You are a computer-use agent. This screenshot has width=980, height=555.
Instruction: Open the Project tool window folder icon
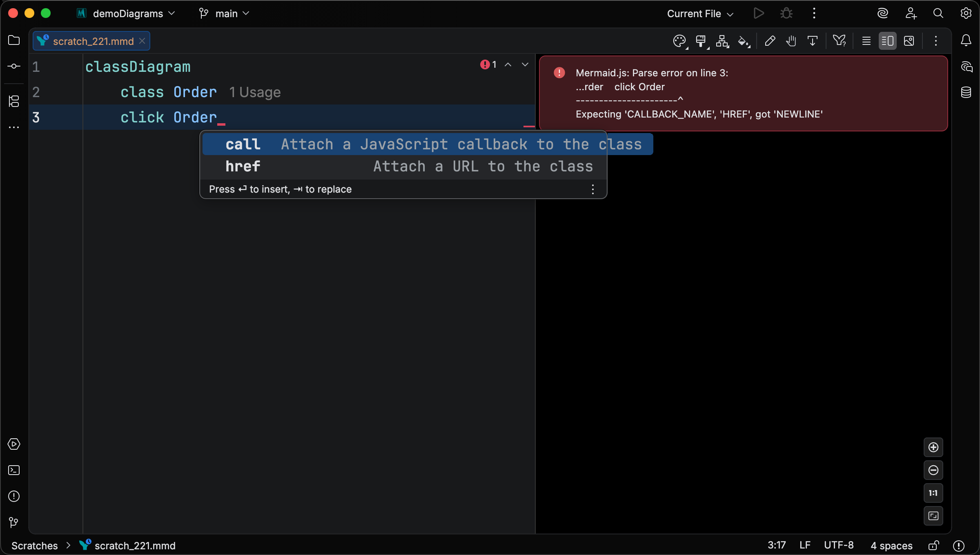[14, 40]
